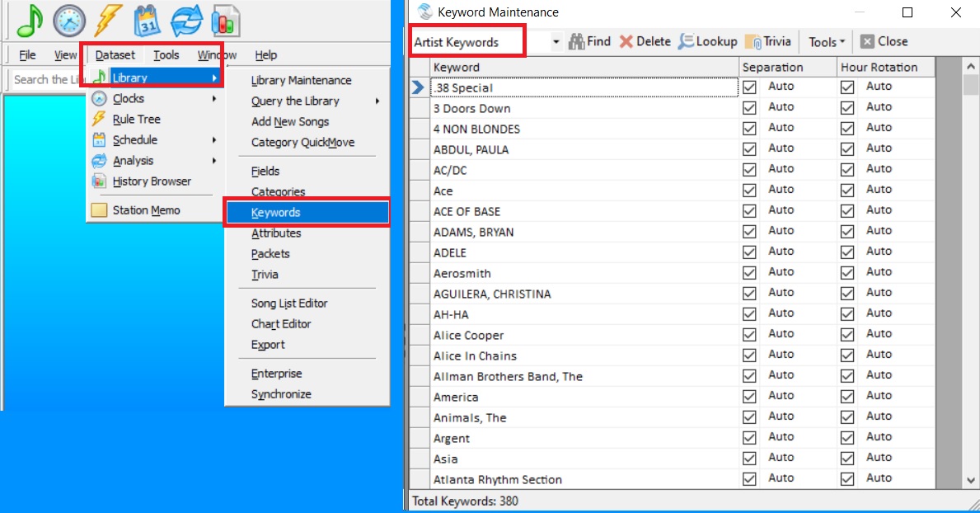This screenshot has width=980, height=513.
Task: Click the blue sync arrows toolbar icon
Action: 187,20
